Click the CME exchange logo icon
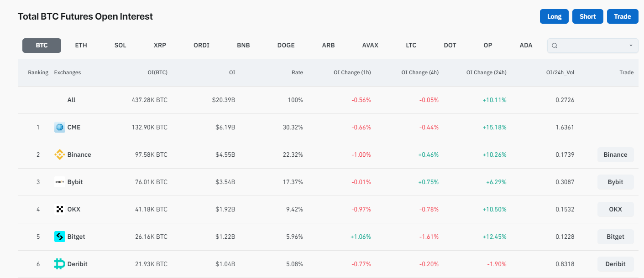 click(59, 127)
